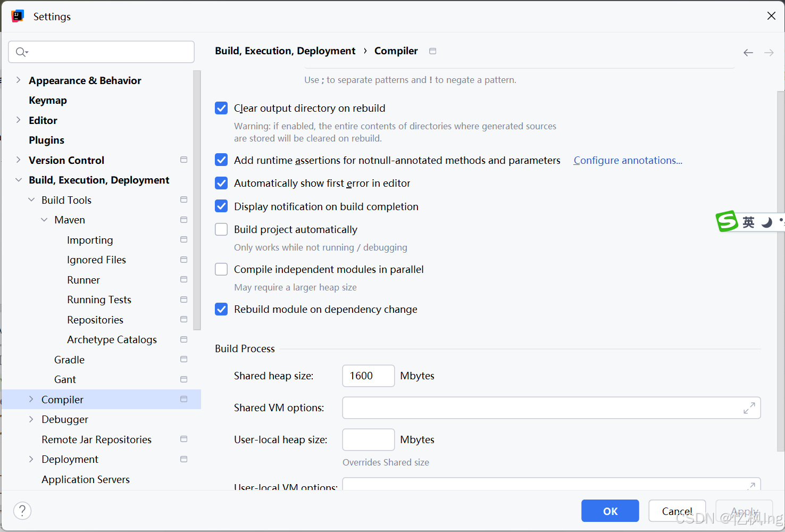
Task: Click the forward navigation arrow
Action: click(x=769, y=52)
